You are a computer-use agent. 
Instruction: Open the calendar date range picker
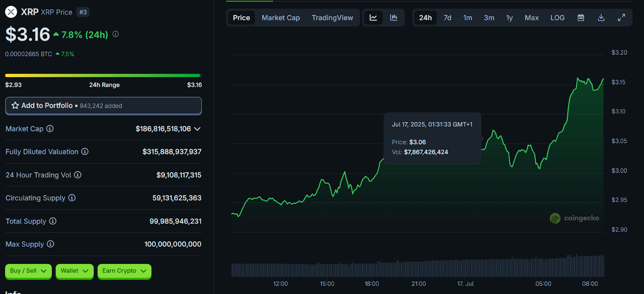[x=581, y=18]
